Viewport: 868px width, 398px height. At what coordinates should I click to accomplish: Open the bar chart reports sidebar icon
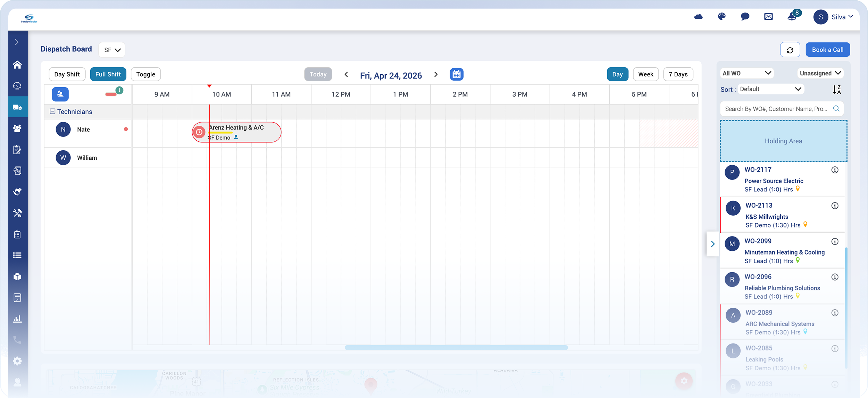coord(17,319)
